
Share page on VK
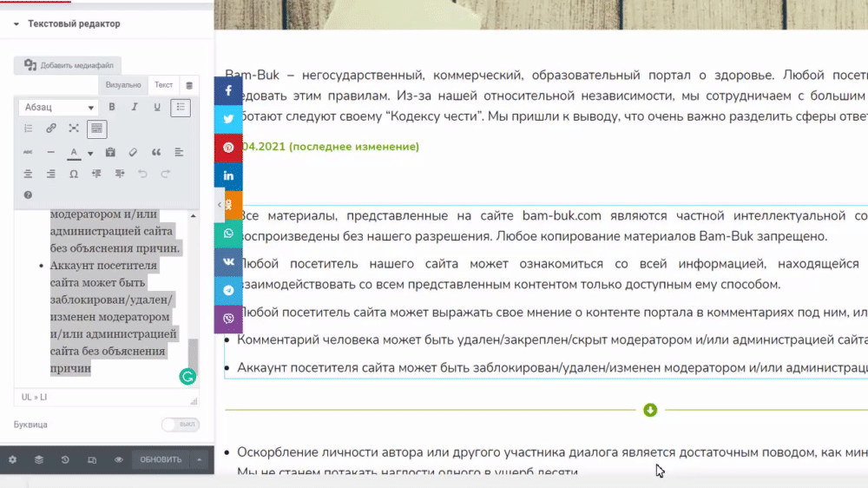228,262
